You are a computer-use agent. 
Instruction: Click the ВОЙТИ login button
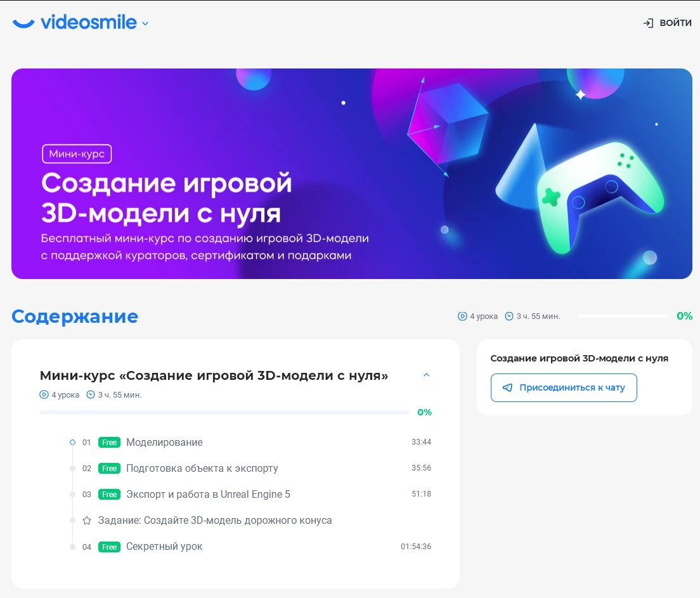coord(668,23)
